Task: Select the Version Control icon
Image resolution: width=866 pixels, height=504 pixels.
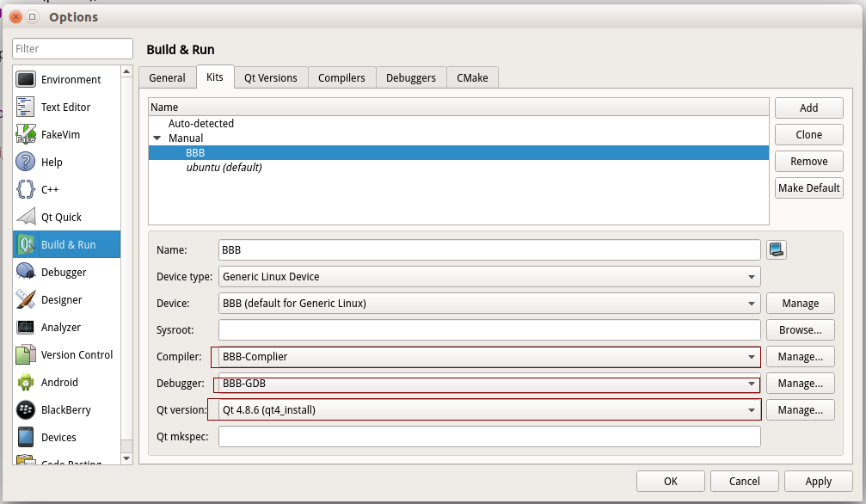Action: (26, 355)
